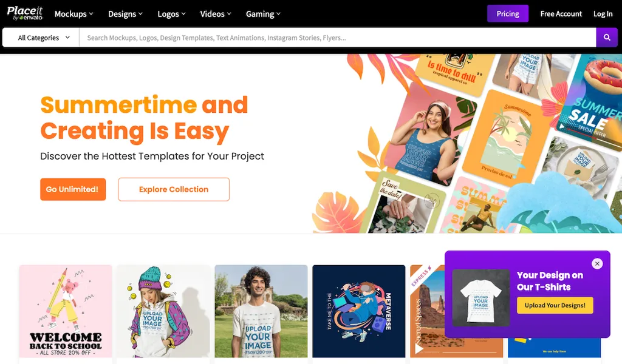
Task: Open the Logos menu
Action: pos(171,14)
